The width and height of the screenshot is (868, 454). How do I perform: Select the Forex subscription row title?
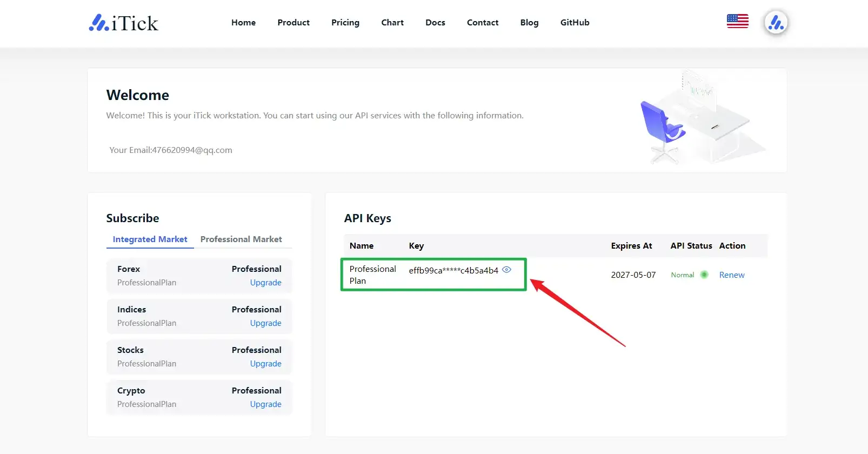coord(129,269)
